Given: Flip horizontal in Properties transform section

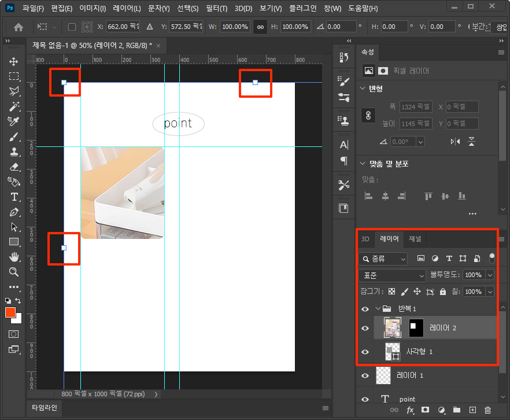Looking at the screenshot, I should [x=456, y=142].
